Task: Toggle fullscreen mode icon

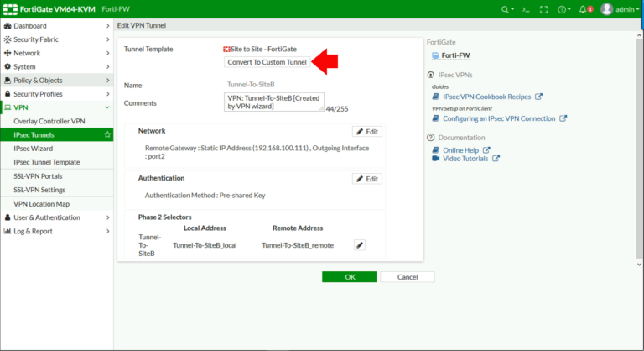Action: (x=543, y=9)
